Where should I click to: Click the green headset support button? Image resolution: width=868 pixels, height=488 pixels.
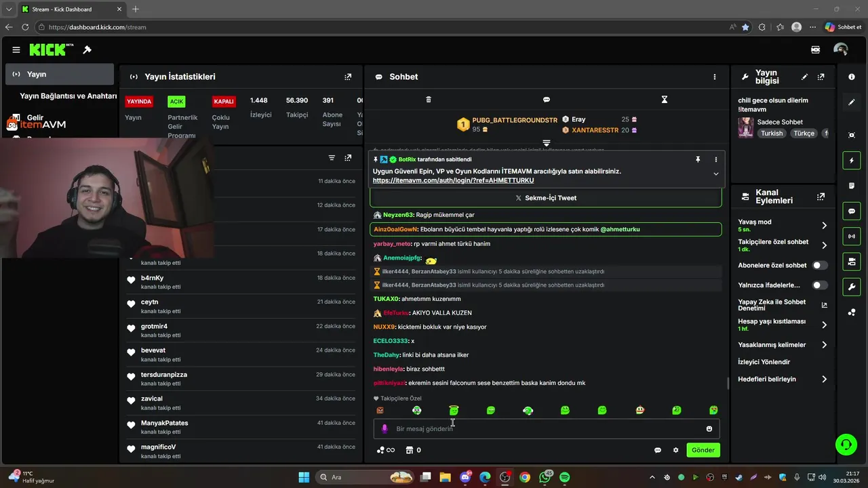pos(846,445)
